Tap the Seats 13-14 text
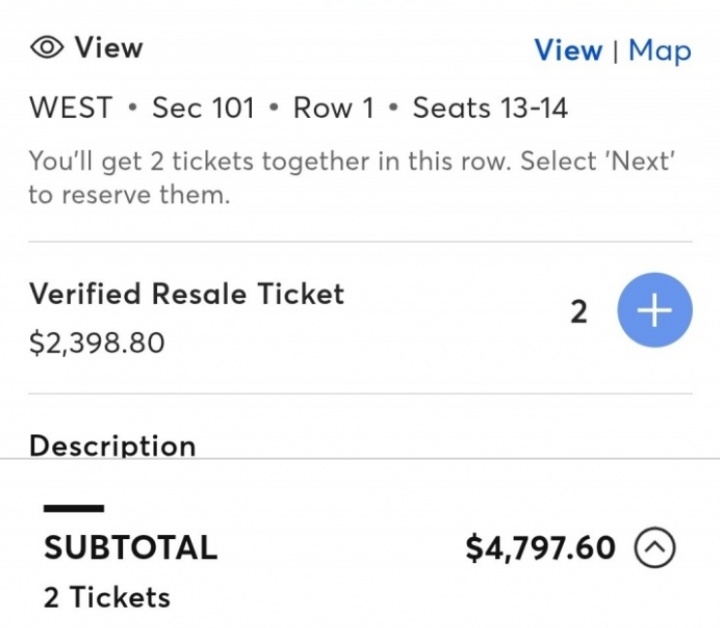 pyautogui.click(x=490, y=108)
